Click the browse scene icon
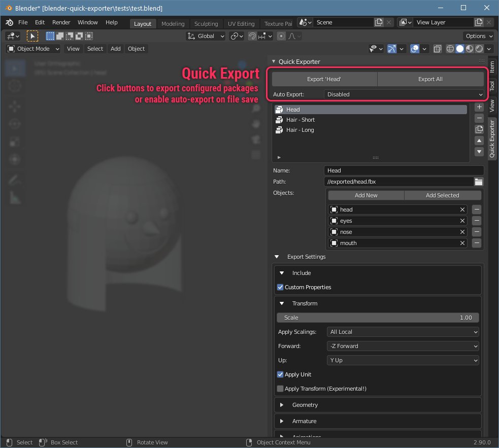The image size is (499, 448). 305,23
